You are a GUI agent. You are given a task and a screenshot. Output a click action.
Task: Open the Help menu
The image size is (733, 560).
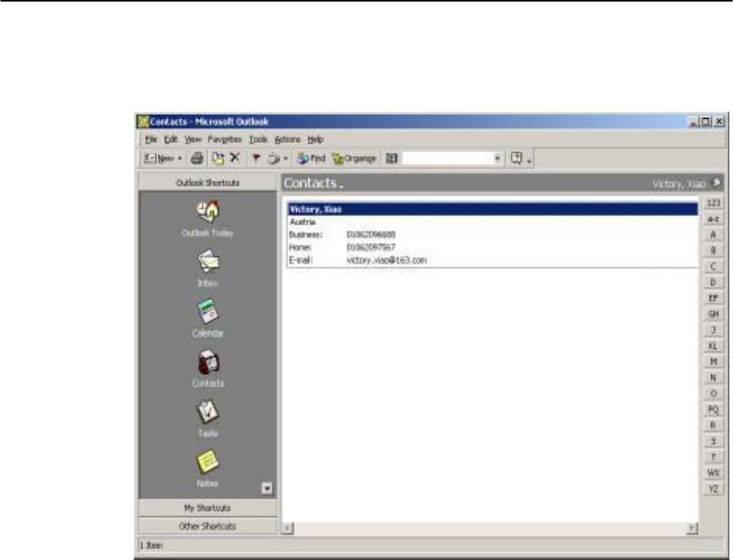point(316,139)
